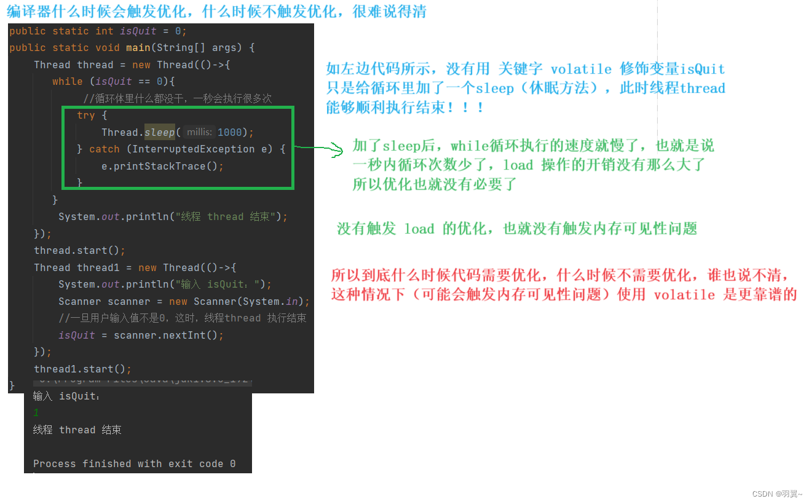Click the blue note mentioning 'volatile 修饰变量isQuit'
The width and height of the screenshot is (812, 504).
pyautogui.click(x=526, y=69)
